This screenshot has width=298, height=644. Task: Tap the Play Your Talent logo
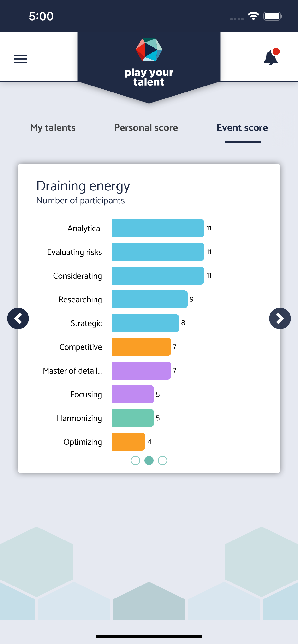pos(149,63)
